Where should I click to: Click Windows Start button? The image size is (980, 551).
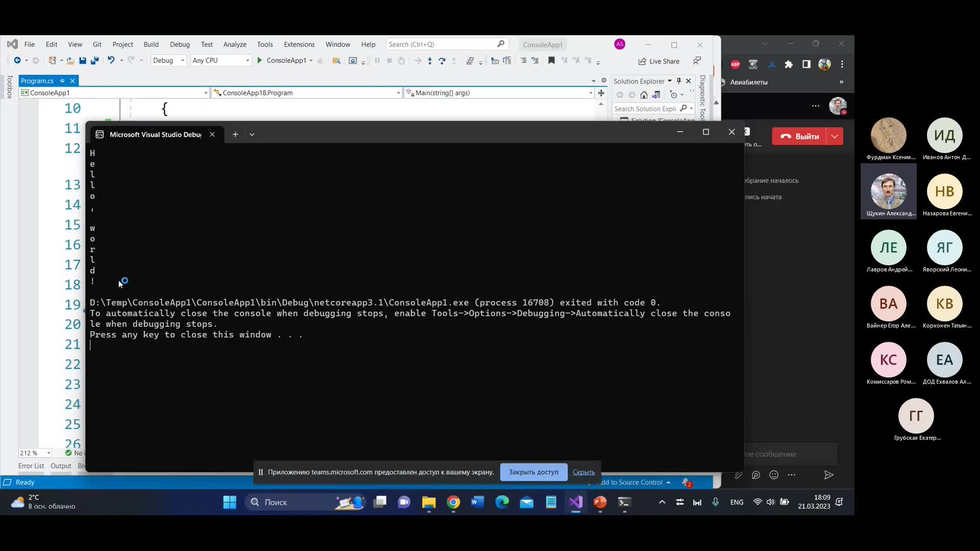(x=230, y=503)
